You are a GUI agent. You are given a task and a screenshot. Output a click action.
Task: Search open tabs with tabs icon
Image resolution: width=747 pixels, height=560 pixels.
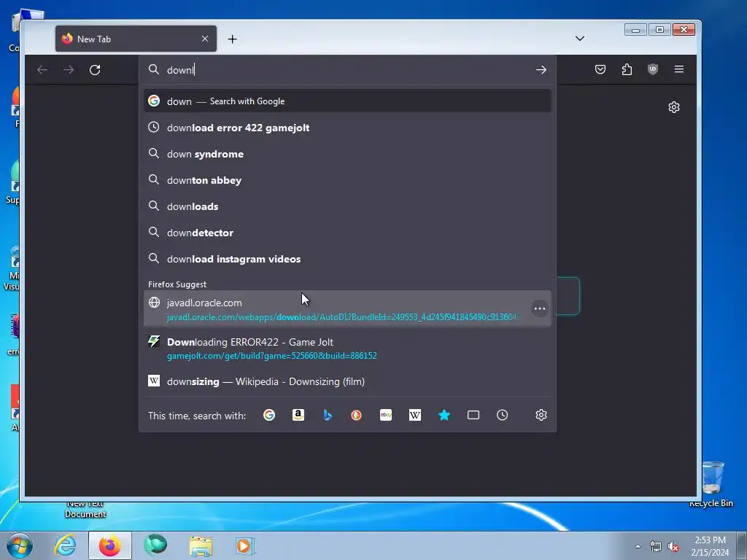(x=473, y=415)
